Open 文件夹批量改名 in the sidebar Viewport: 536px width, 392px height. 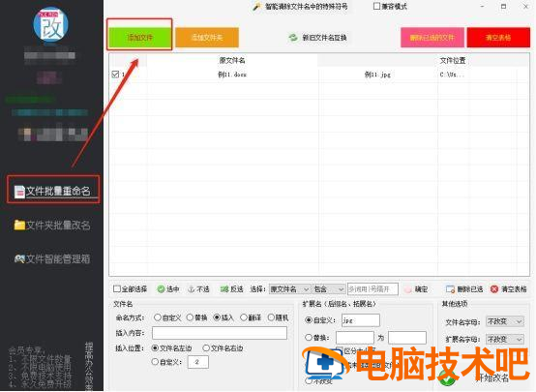coord(52,226)
